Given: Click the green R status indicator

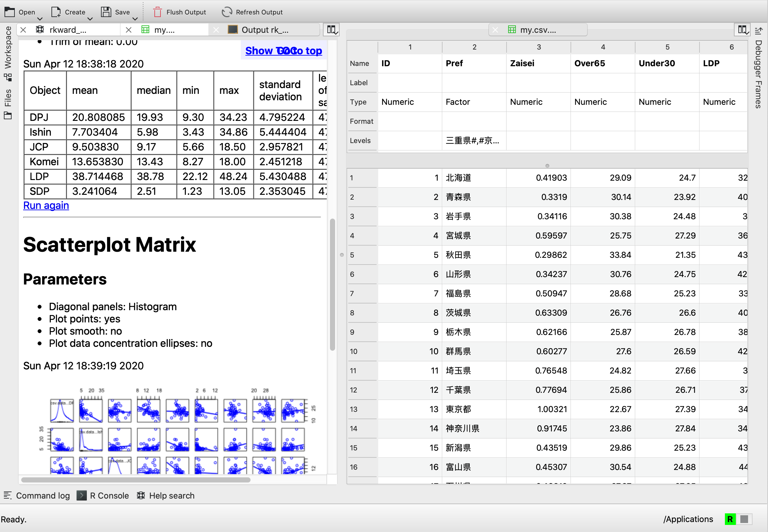Looking at the screenshot, I should point(730,519).
